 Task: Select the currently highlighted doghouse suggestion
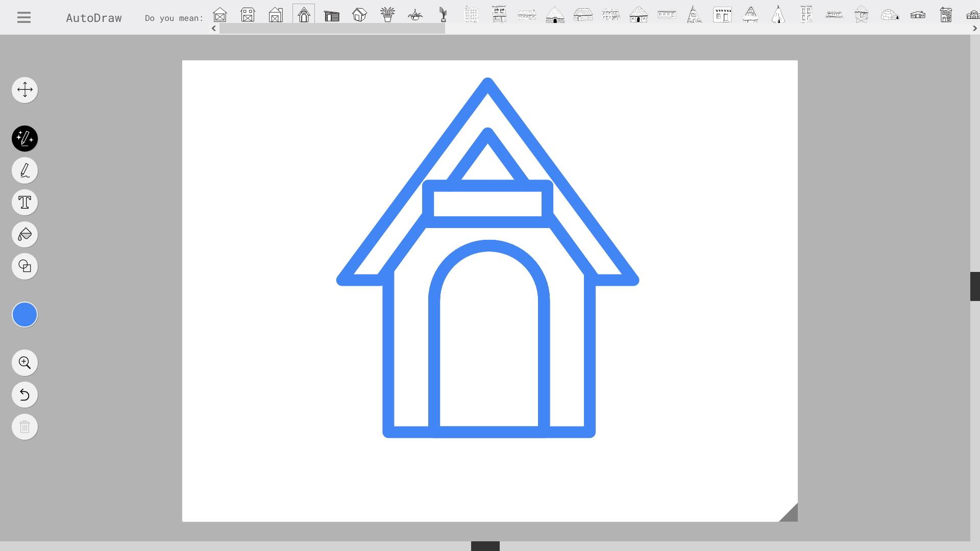(304, 15)
